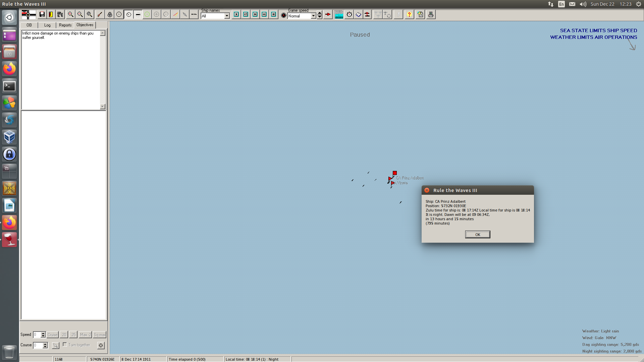Click the padlock icon in toolbar
The height and width of the screenshot is (362, 644).
coord(110,14)
